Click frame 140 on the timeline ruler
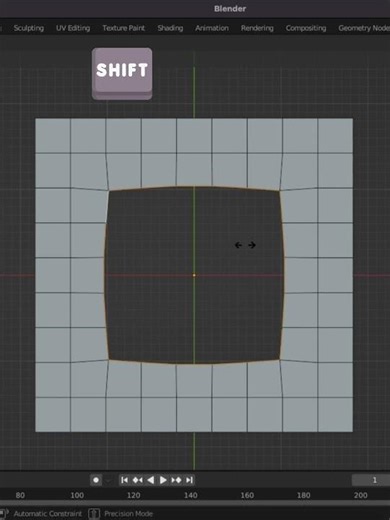The image size is (390, 520). pos(191,495)
